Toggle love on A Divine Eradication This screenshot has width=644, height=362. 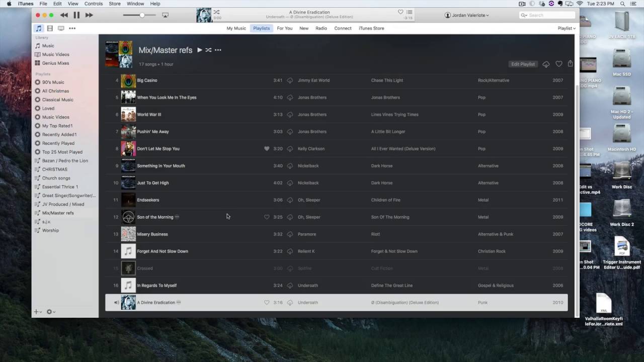[x=267, y=303]
